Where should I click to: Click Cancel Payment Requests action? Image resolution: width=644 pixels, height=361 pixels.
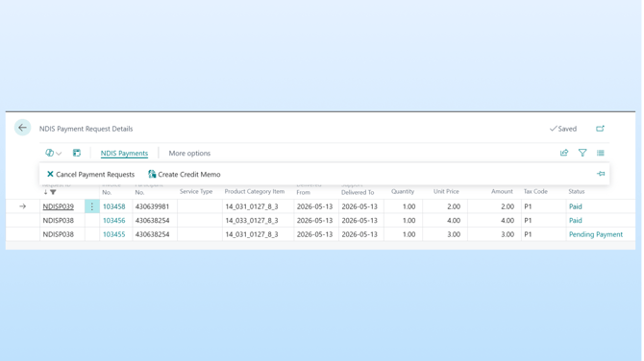pyautogui.click(x=90, y=175)
